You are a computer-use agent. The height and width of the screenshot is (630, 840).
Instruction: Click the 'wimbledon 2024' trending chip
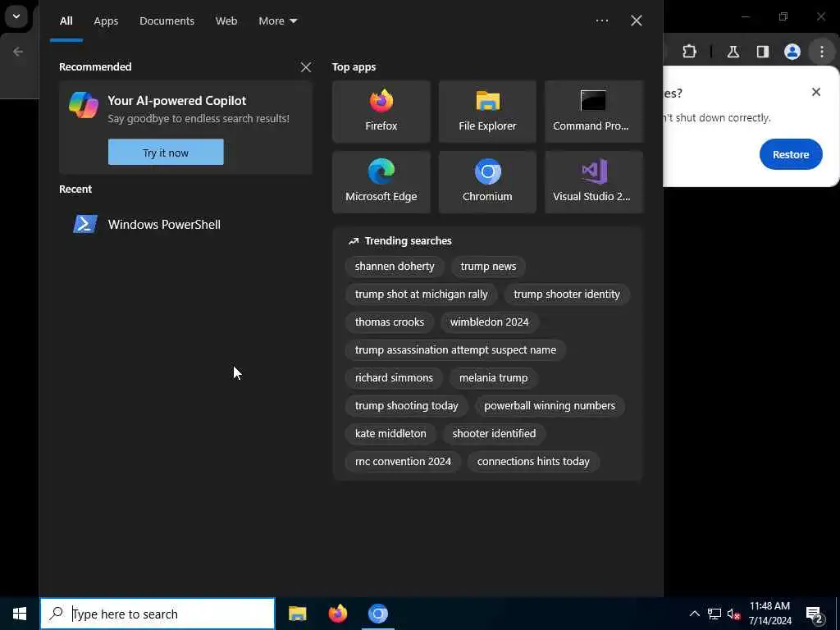(489, 322)
